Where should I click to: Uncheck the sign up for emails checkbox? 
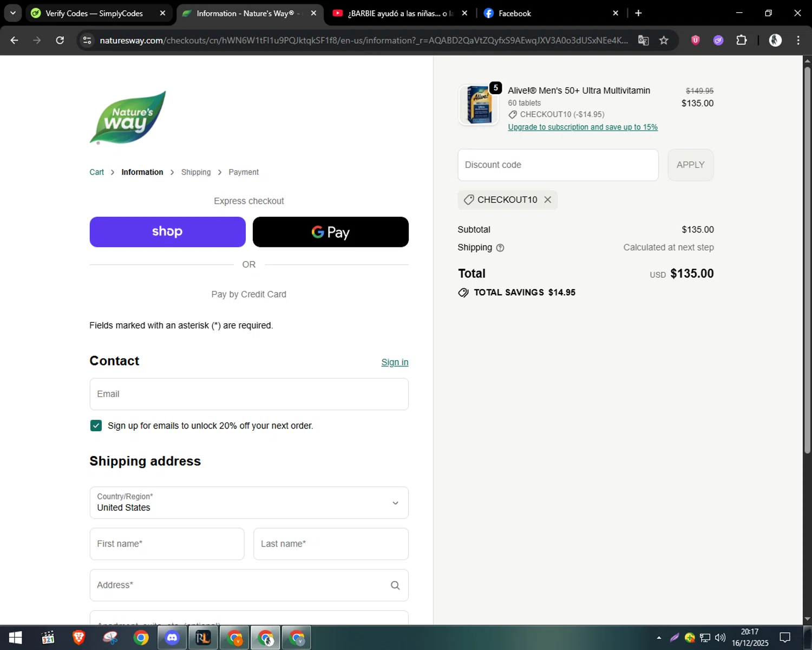point(96,426)
